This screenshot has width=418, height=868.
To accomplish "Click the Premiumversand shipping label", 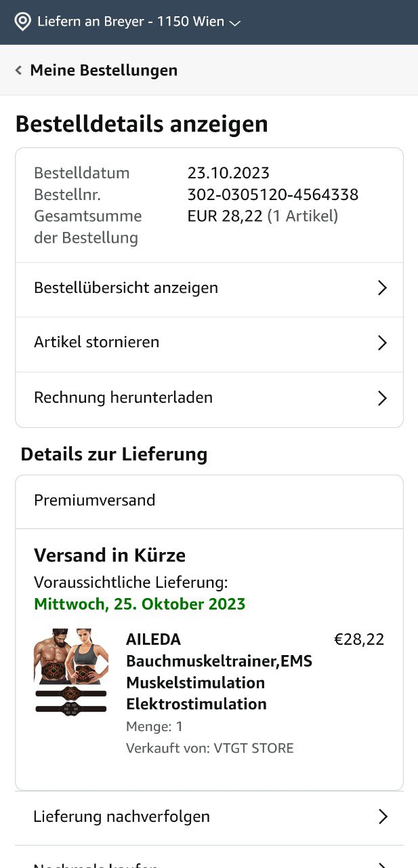I will click(x=95, y=500).
